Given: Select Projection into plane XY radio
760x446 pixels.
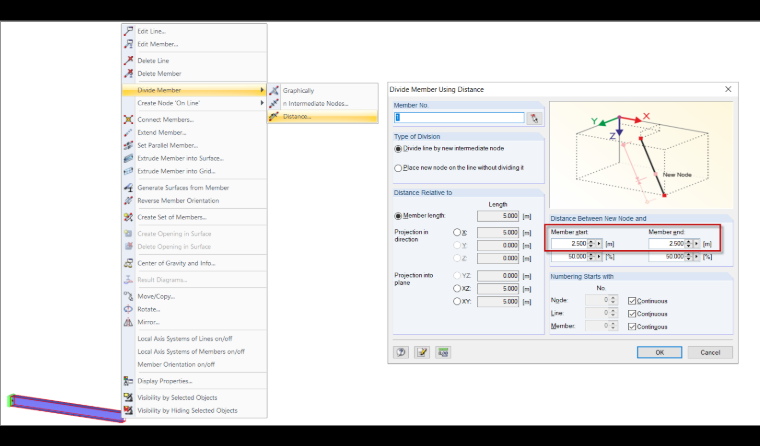Looking at the screenshot, I should click(x=457, y=302).
